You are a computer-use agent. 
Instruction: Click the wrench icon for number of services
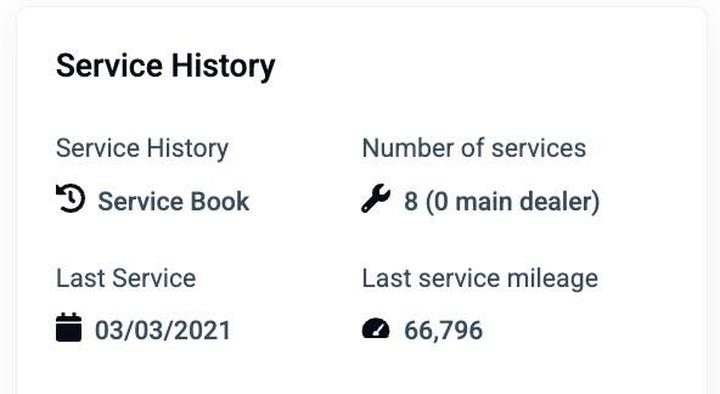pos(376,198)
